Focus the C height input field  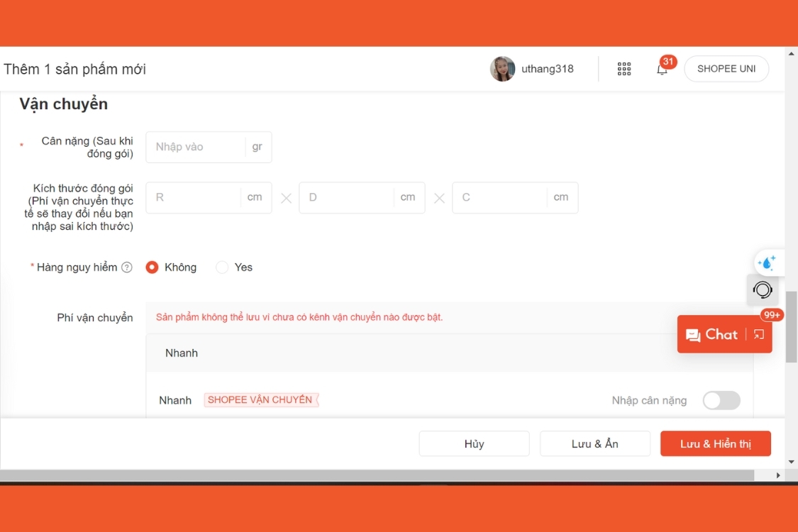point(515,197)
